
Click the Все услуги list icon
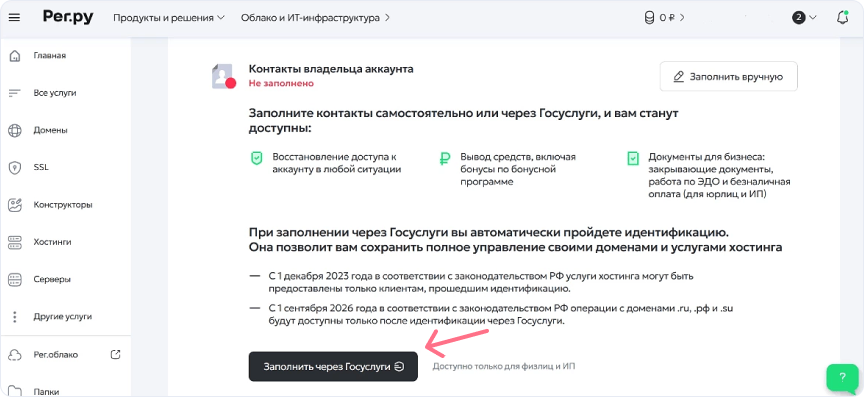pyautogui.click(x=15, y=93)
